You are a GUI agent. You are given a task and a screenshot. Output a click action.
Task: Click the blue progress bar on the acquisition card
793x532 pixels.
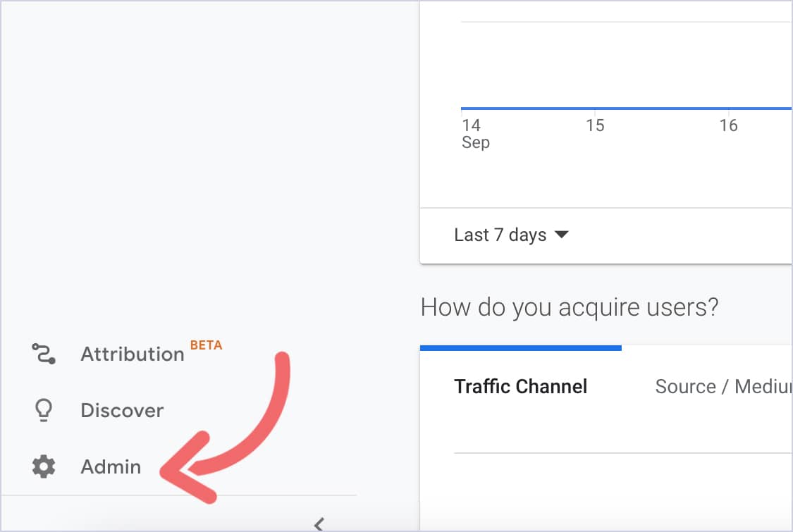pos(522,346)
